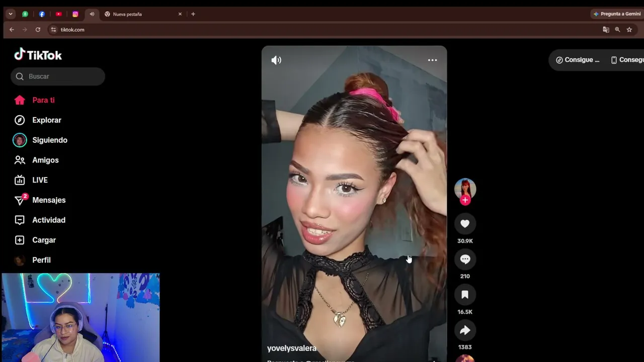View site information for tiktok.com
The width and height of the screenshot is (644, 362).
click(53, 30)
